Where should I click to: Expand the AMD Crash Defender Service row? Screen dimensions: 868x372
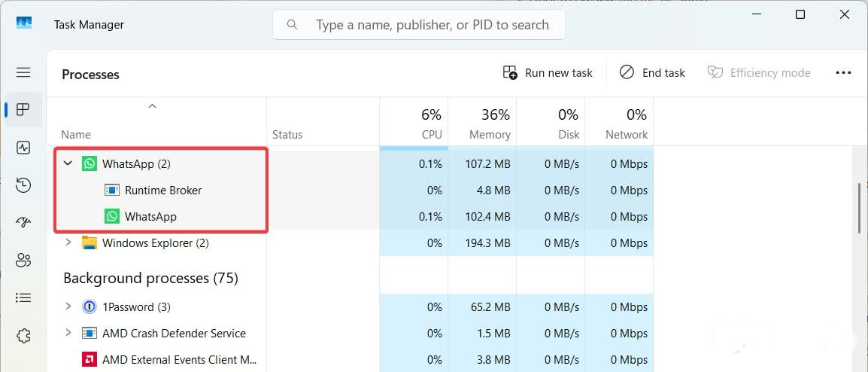click(68, 333)
